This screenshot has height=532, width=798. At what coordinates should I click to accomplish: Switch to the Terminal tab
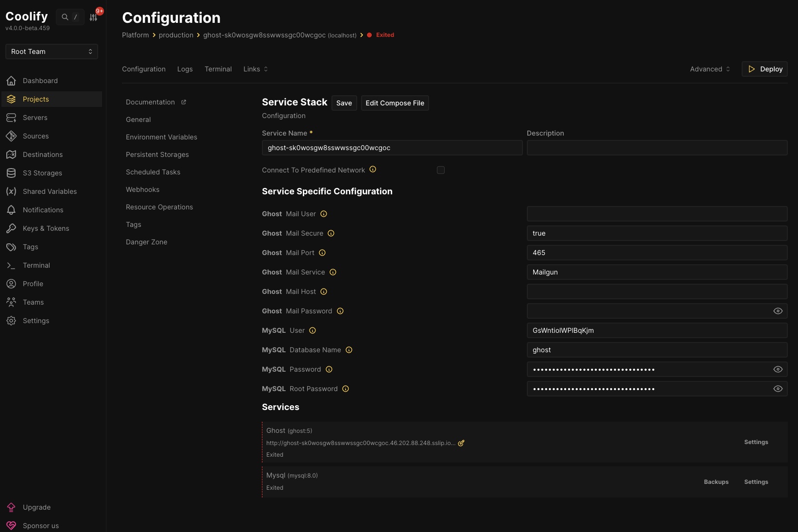(x=218, y=69)
